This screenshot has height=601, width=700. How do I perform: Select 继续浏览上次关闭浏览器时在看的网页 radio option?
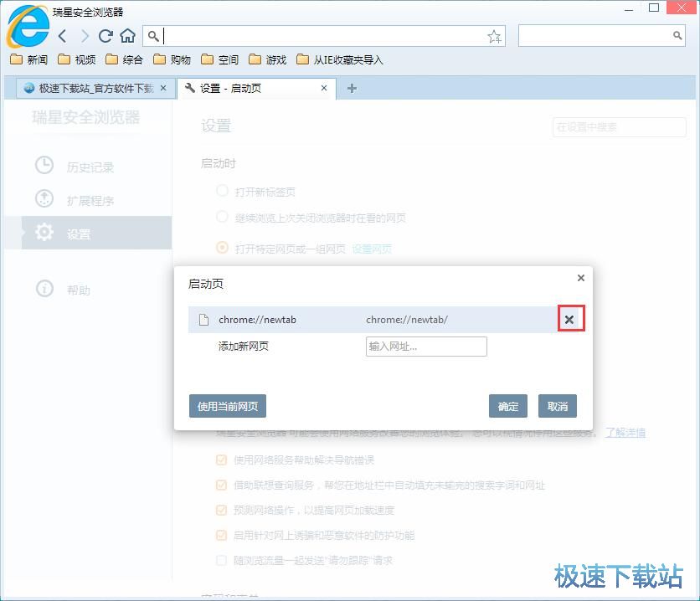[222, 218]
